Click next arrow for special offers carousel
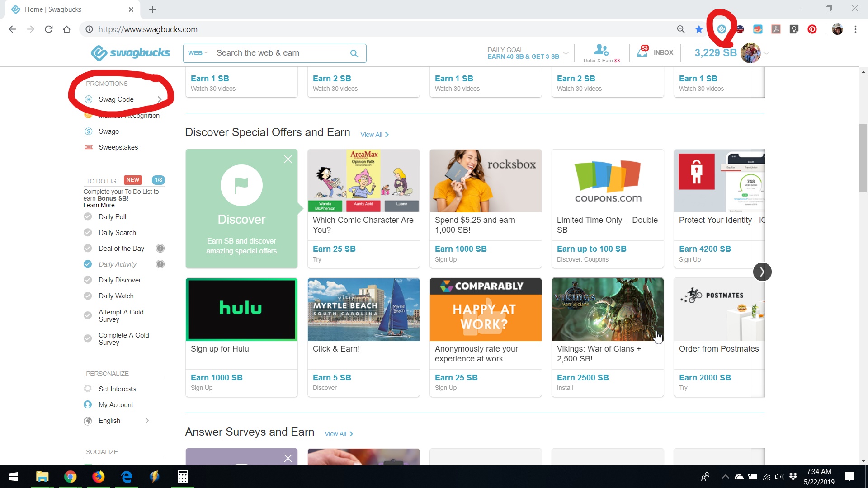Screen dimensions: 868x488 (762, 272)
